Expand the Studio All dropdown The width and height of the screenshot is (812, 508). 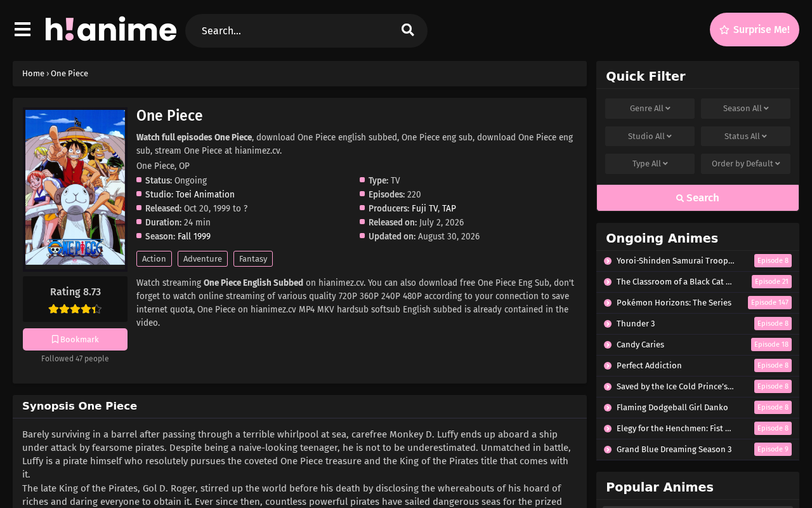click(x=650, y=137)
